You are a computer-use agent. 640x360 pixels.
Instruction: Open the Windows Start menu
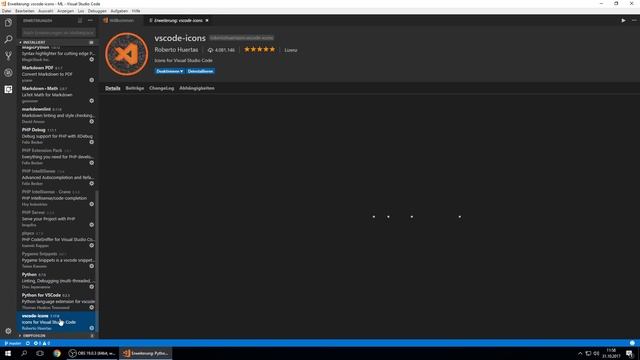tap(8, 353)
